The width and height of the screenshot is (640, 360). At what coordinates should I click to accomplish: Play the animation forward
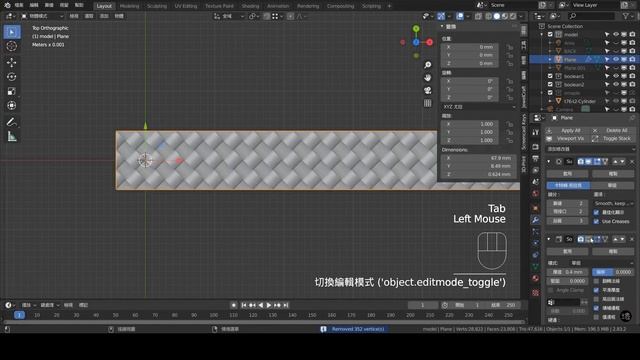269,305
